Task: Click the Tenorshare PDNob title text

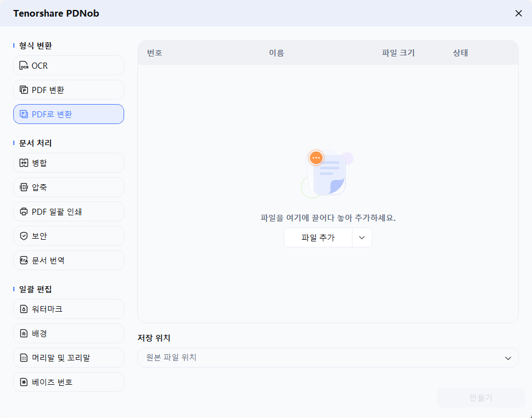Action: pyautogui.click(x=56, y=13)
